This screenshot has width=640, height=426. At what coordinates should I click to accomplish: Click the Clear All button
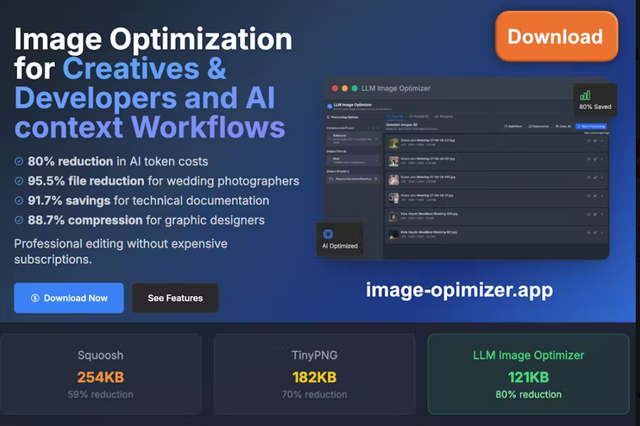[x=563, y=126]
